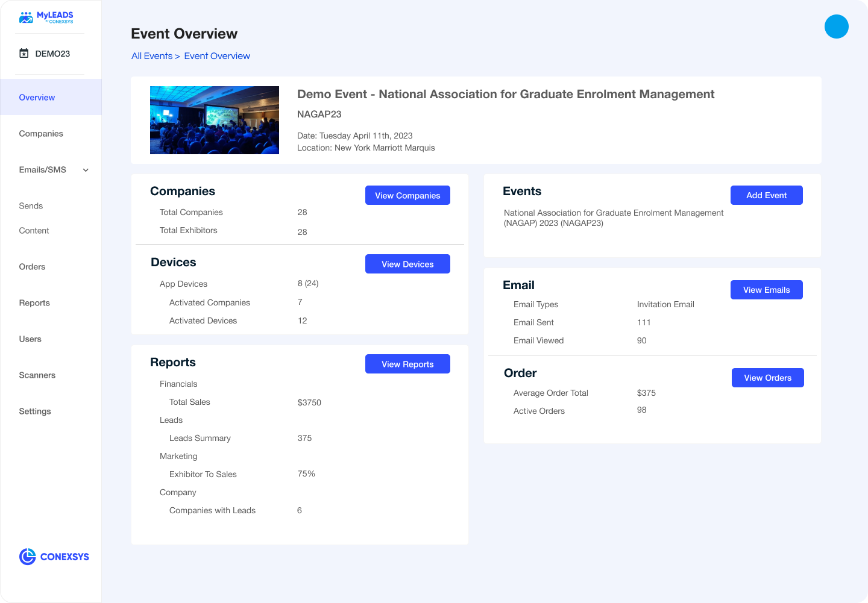Open the Sends submenu item

[31, 206]
